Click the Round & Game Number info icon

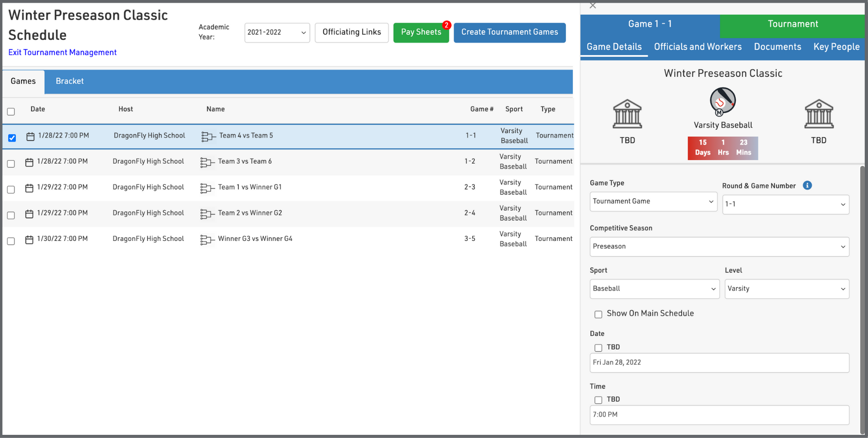[807, 185]
